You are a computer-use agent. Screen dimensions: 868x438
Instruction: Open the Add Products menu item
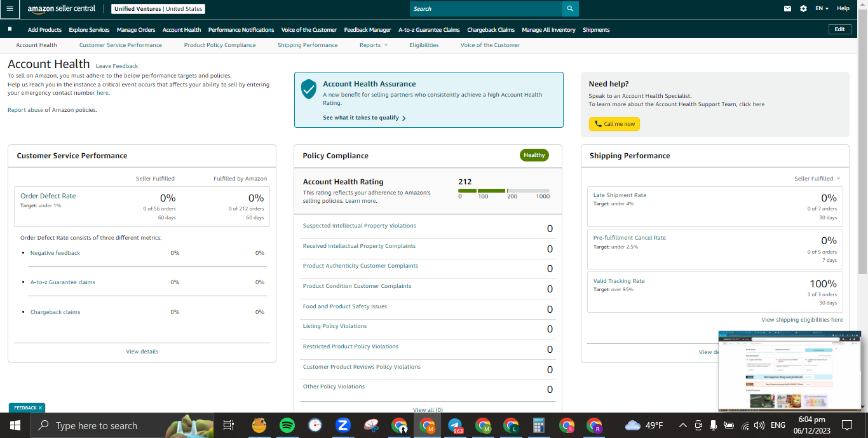click(44, 30)
